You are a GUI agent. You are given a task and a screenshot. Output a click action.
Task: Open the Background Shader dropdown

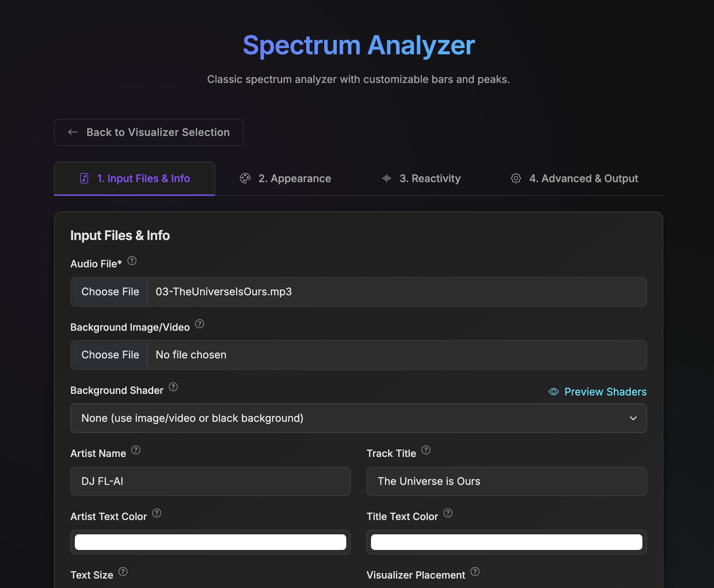pyautogui.click(x=358, y=418)
